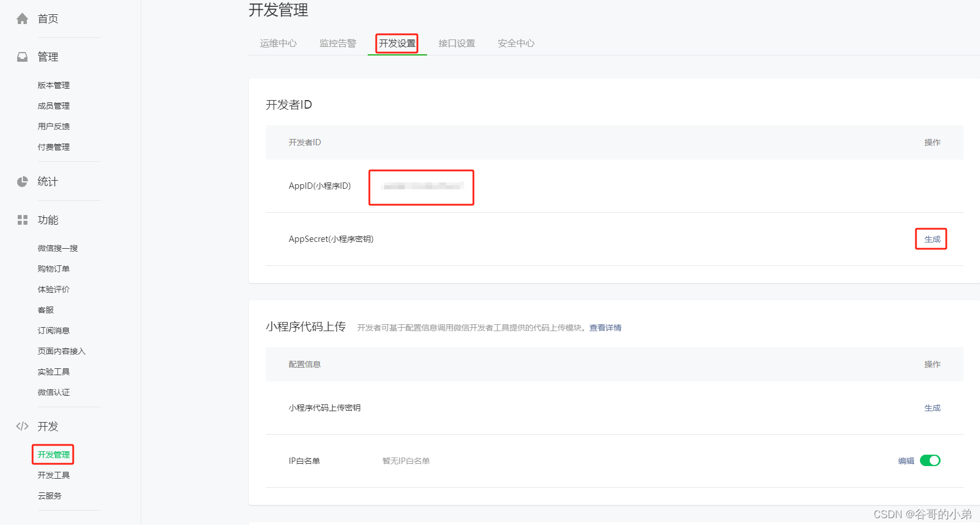Open the 查看详情 link
The image size is (980, 525).
click(605, 328)
